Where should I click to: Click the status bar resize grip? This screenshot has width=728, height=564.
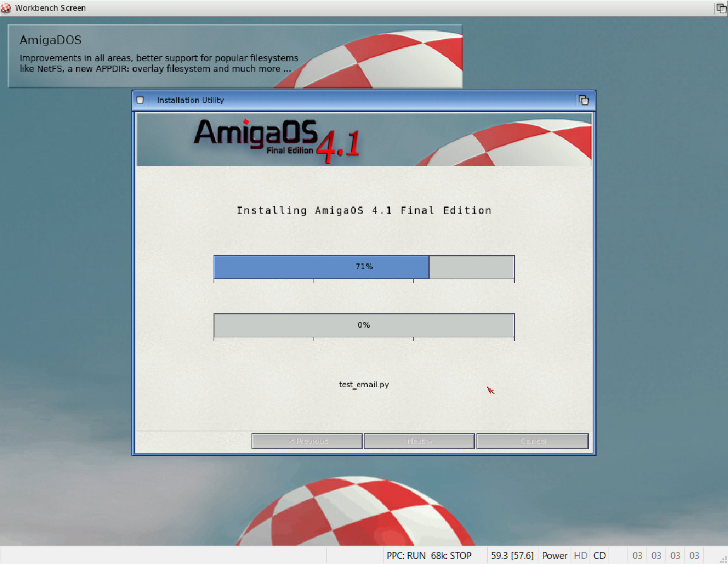click(723, 560)
